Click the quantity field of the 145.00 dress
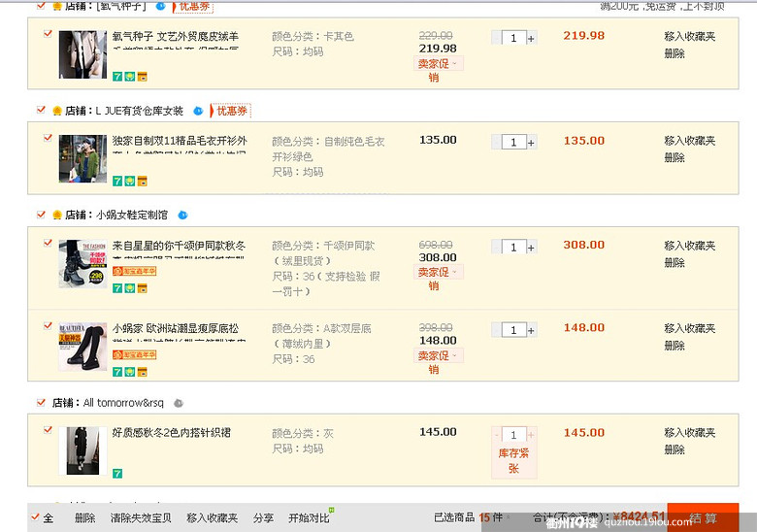Image resolution: width=757 pixels, height=532 pixels. point(513,435)
